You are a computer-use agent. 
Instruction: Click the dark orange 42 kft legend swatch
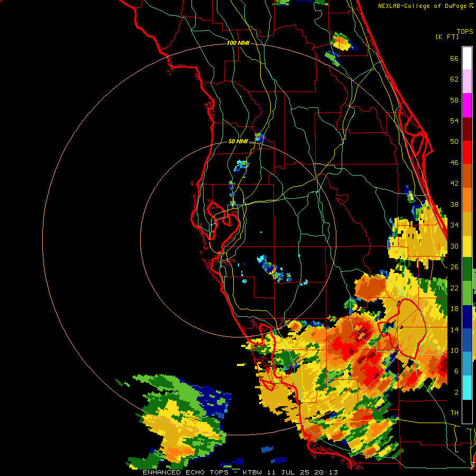pyautogui.click(x=467, y=176)
